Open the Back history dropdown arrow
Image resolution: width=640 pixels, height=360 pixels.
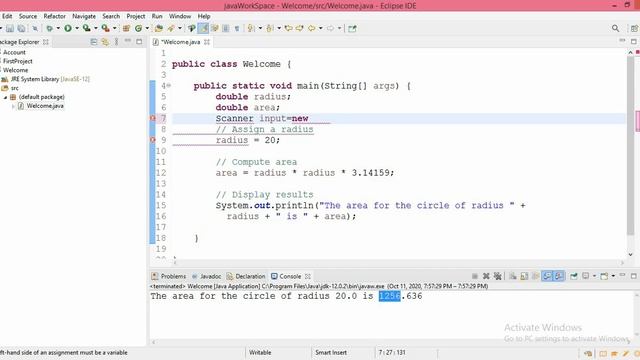[320, 28]
